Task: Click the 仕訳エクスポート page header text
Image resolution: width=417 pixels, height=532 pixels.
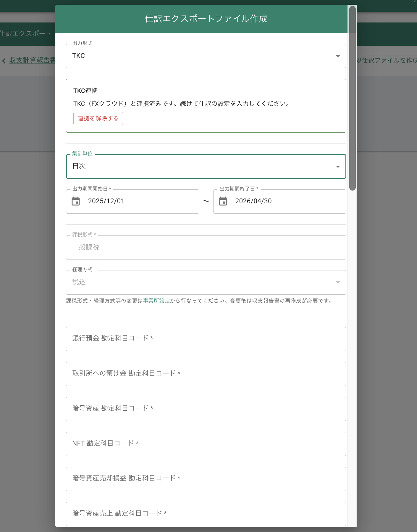Action: (26, 33)
